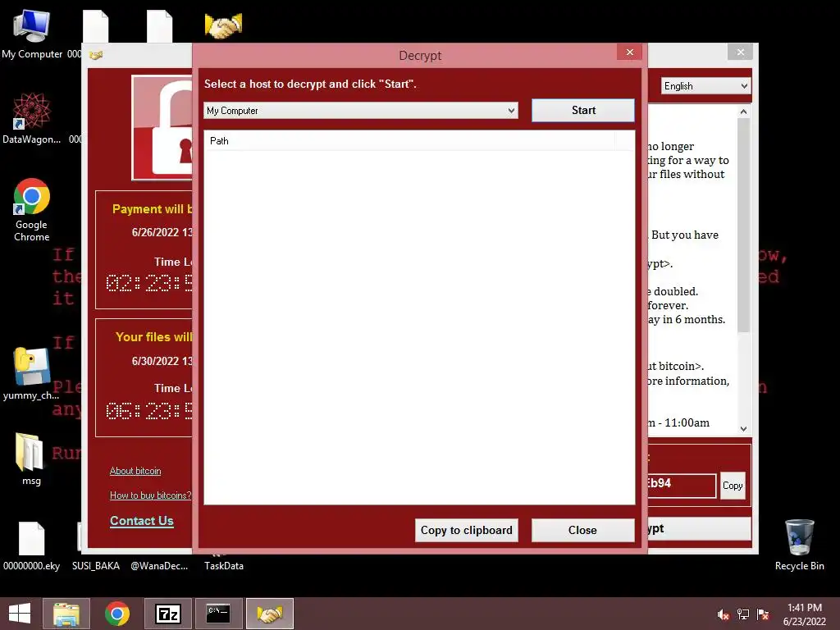Select handshake icon at top of desktop

pyautogui.click(x=223, y=25)
